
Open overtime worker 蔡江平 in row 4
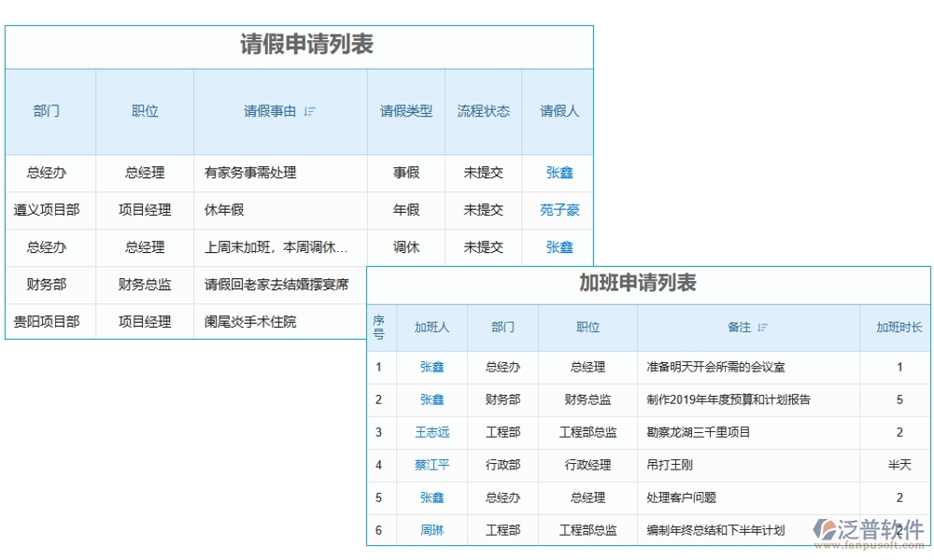coord(431,465)
